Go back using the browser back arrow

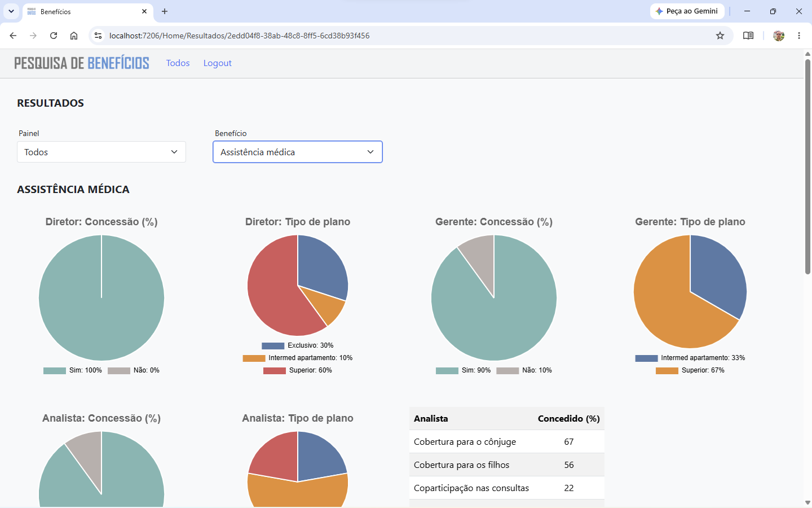click(x=13, y=36)
